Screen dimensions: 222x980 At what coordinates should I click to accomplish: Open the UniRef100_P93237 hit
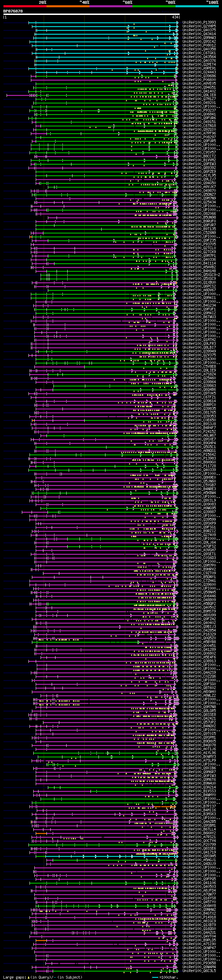(x=199, y=110)
